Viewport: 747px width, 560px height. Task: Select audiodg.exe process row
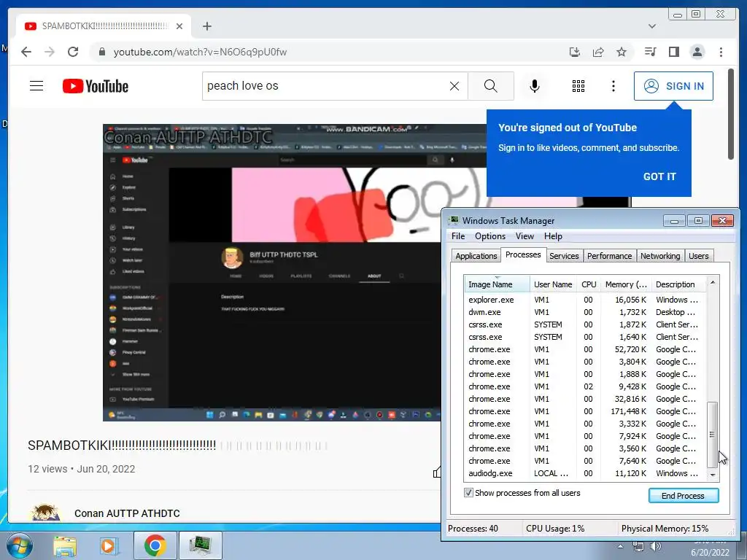click(x=585, y=473)
